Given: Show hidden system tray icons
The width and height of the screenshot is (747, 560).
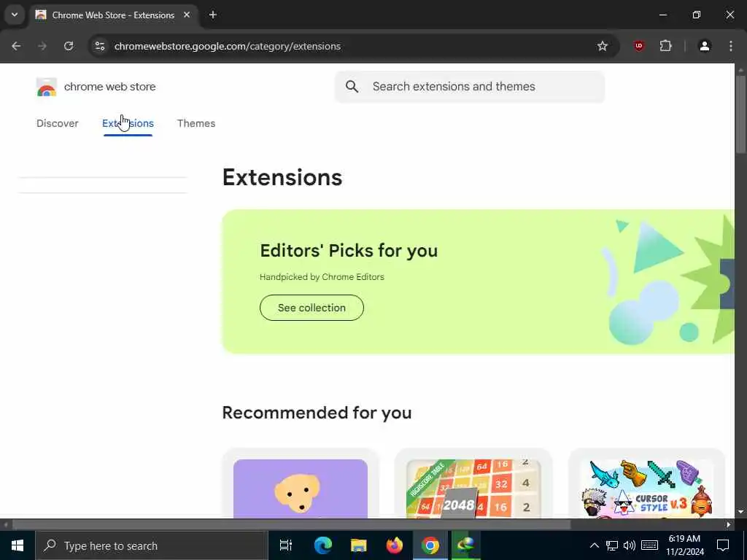Looking at the screenshot, I should pyautogui.click(x=594, y=545).
